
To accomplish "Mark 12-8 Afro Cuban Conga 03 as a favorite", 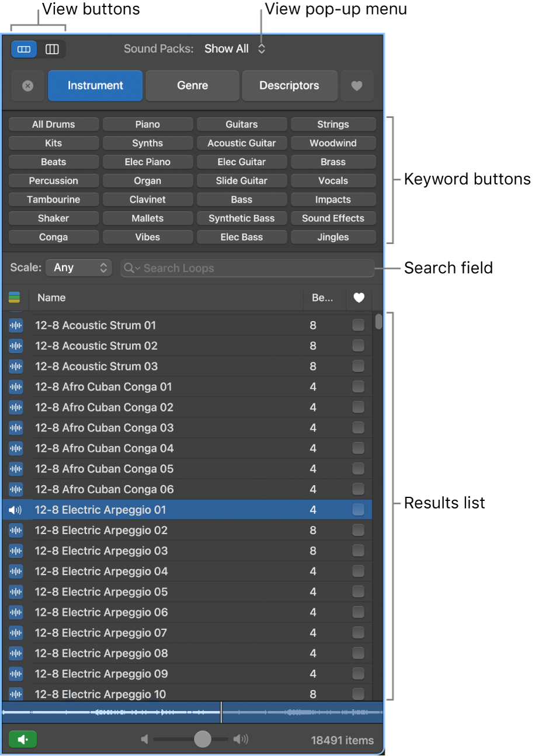I will pyautogui.click(x=358, y=427).
